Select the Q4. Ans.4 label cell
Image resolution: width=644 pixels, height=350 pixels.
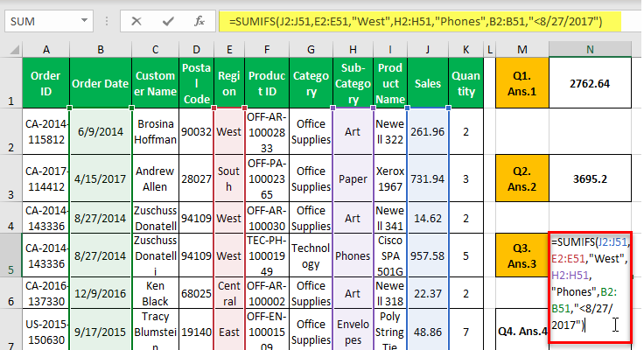522,330
